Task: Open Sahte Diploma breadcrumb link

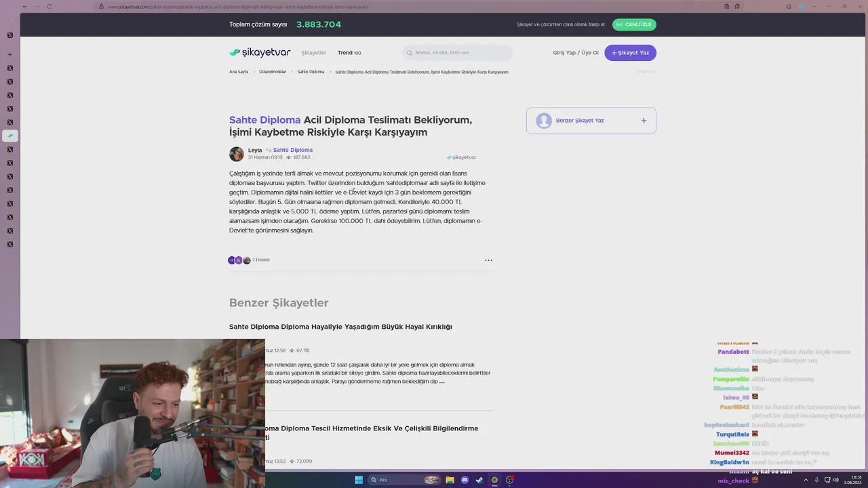Action: point(311,72)
